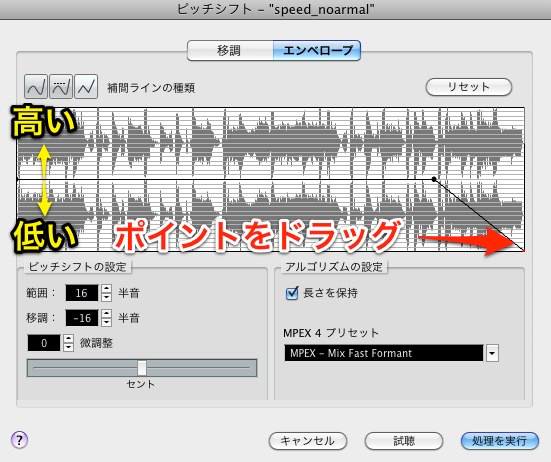Increase the 微調整 value with up stepper

[x=69, y=339]
